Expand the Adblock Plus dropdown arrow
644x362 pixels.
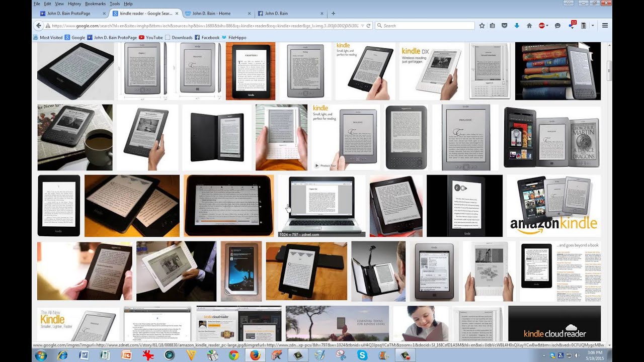click(x=547, y=25)
